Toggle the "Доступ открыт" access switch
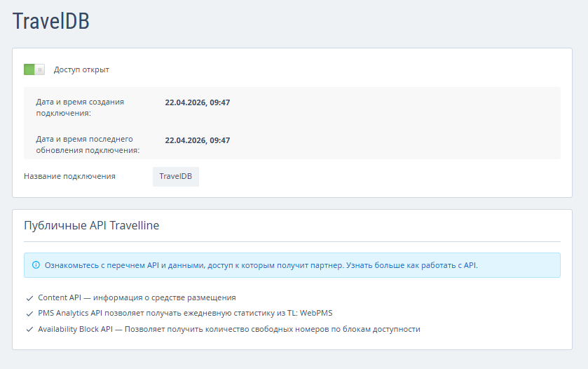Image resolution: width=588 pixels, height=369 pixels. click(34, 69)
